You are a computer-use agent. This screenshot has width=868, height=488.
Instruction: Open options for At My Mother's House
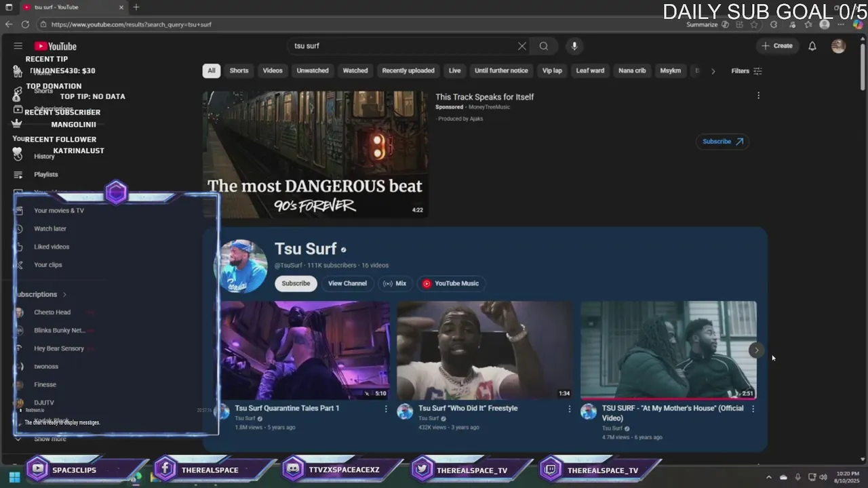point(753,409)
